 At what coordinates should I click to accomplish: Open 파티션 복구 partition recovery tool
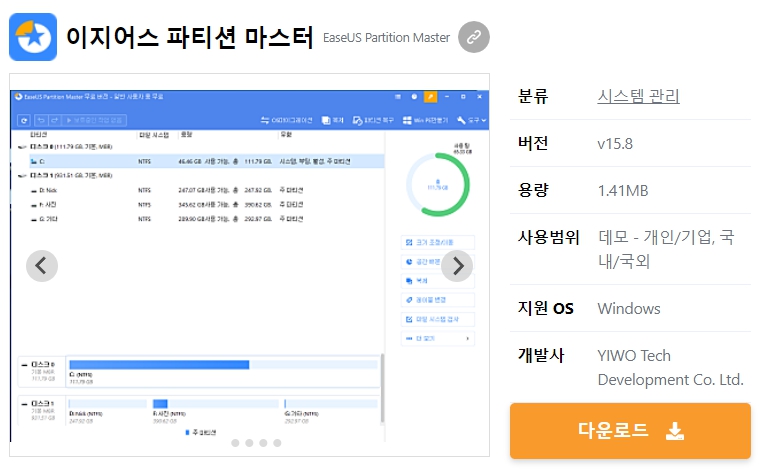(x=373, y=120)
